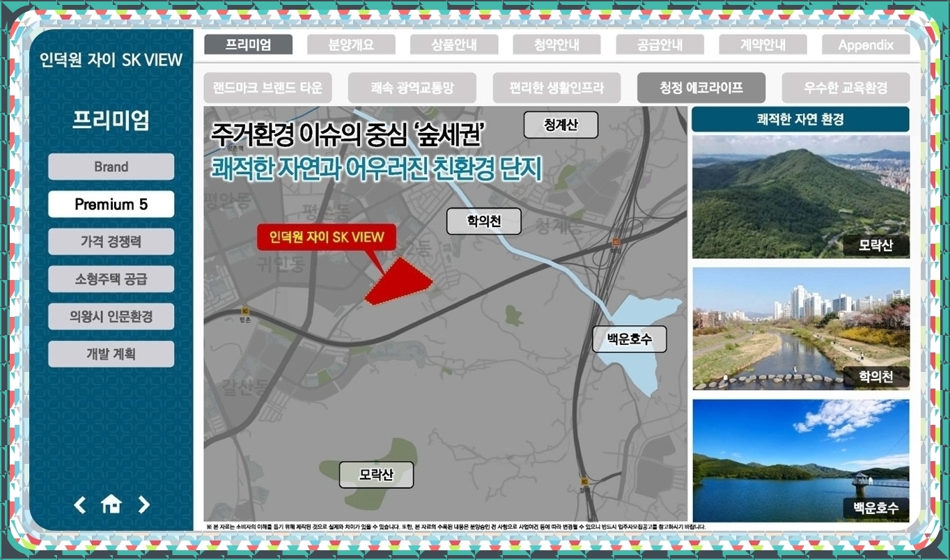Go to previous page with left arrow
The image size is (950, 560).
(80, 505)
